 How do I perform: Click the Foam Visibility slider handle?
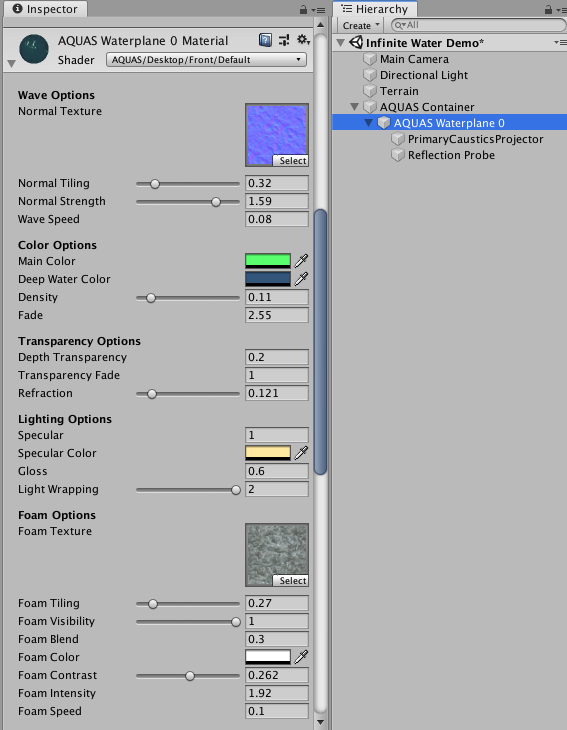(236, 622)
